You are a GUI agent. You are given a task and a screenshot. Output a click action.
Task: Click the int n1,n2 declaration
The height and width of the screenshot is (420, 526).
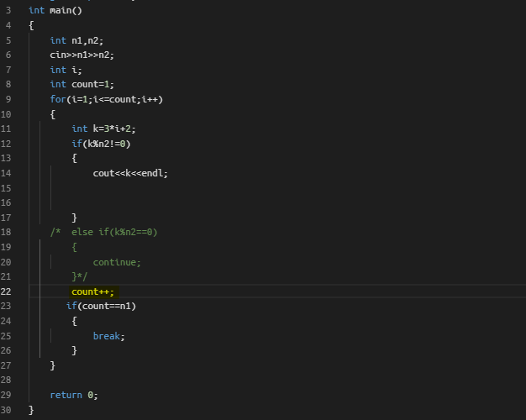(x=76, y=40)
